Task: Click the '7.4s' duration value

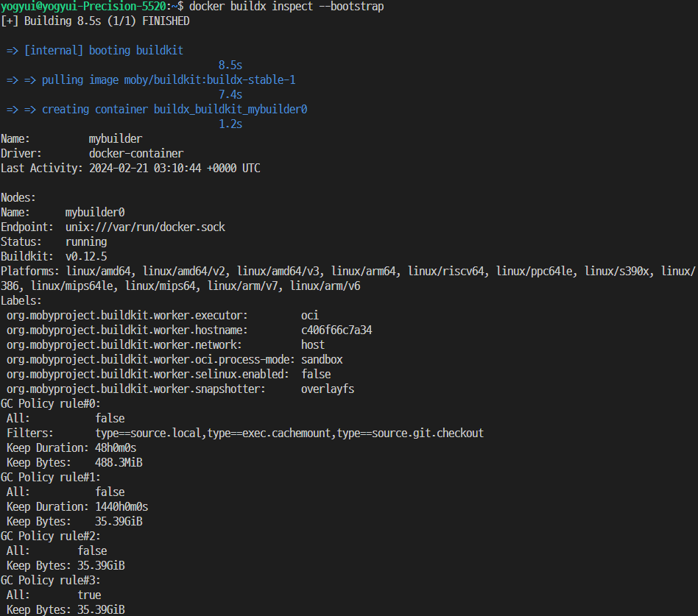Action: pyautogui.click(x=230, y=95)
